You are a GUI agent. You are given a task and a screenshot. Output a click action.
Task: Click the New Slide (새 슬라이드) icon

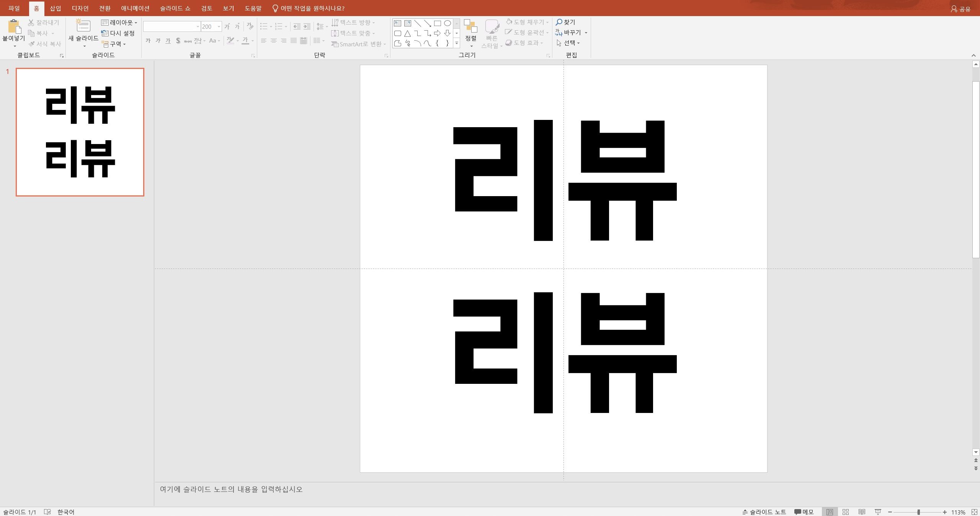click(83, 26)
